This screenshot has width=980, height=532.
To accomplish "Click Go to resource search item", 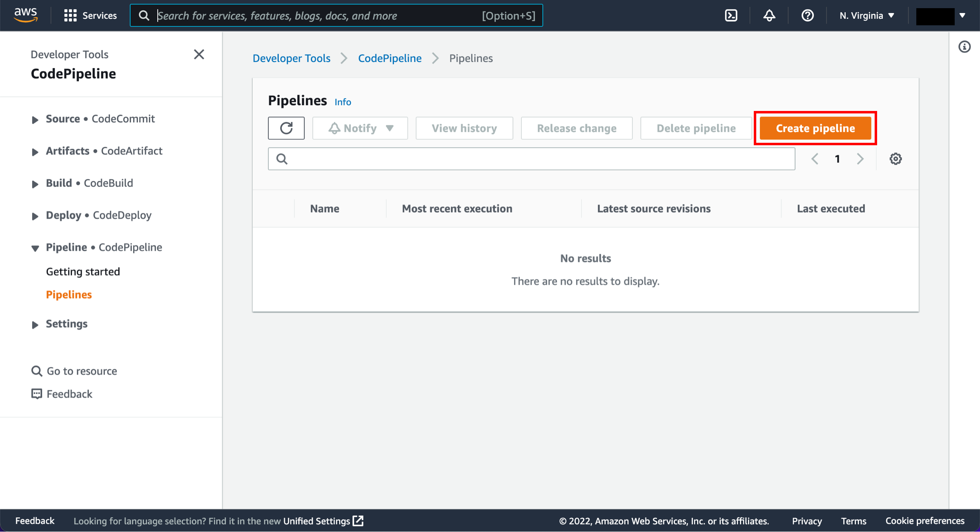I will [x=74, y=371].
